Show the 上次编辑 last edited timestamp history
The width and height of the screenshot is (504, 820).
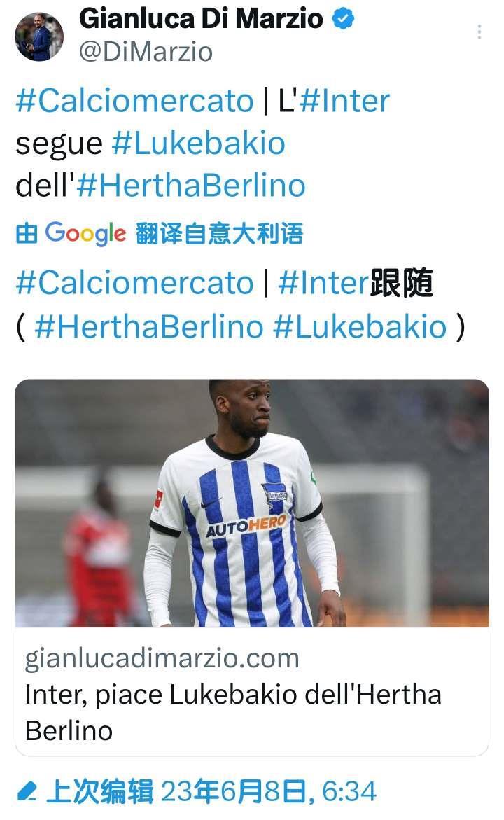pyautogui.click(x=211, y=791)
